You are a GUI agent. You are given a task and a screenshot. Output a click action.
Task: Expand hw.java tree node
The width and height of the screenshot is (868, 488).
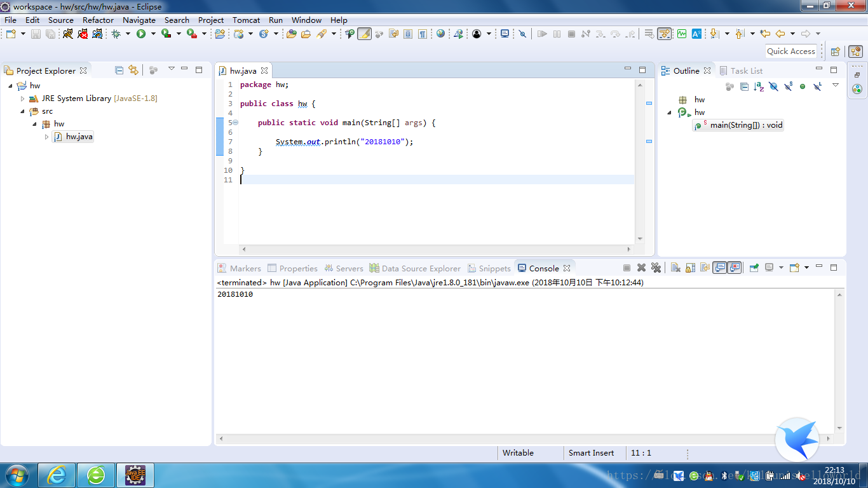[x=46, y=137]
